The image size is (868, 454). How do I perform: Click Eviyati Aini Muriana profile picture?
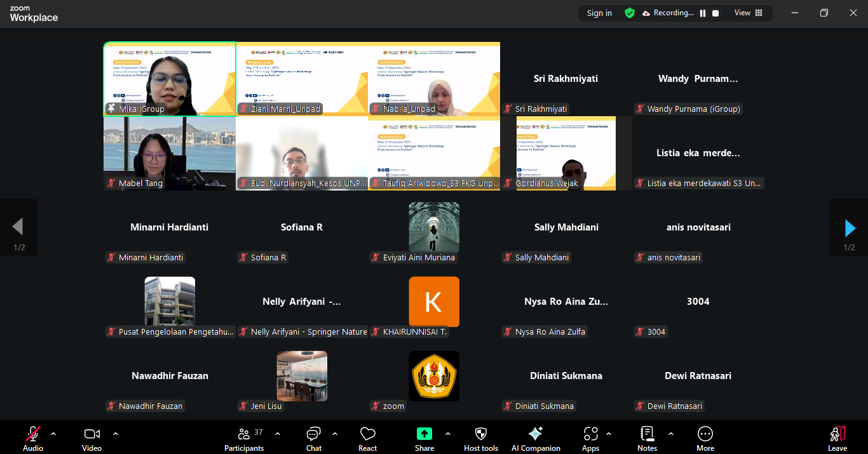(x=434, y=227)
